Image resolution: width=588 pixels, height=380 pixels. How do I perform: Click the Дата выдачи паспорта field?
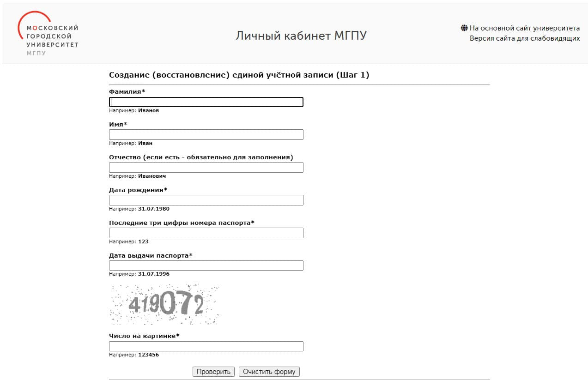pos(206,265)
